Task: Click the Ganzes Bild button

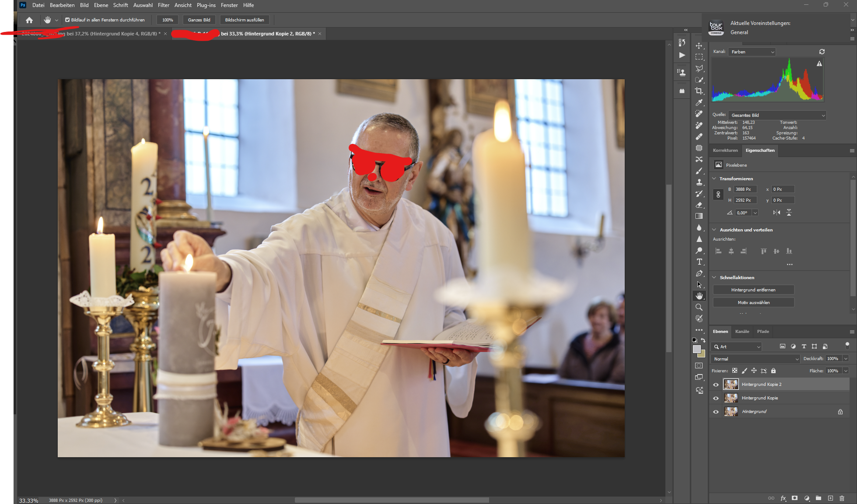Action: (x=199, y=20)
